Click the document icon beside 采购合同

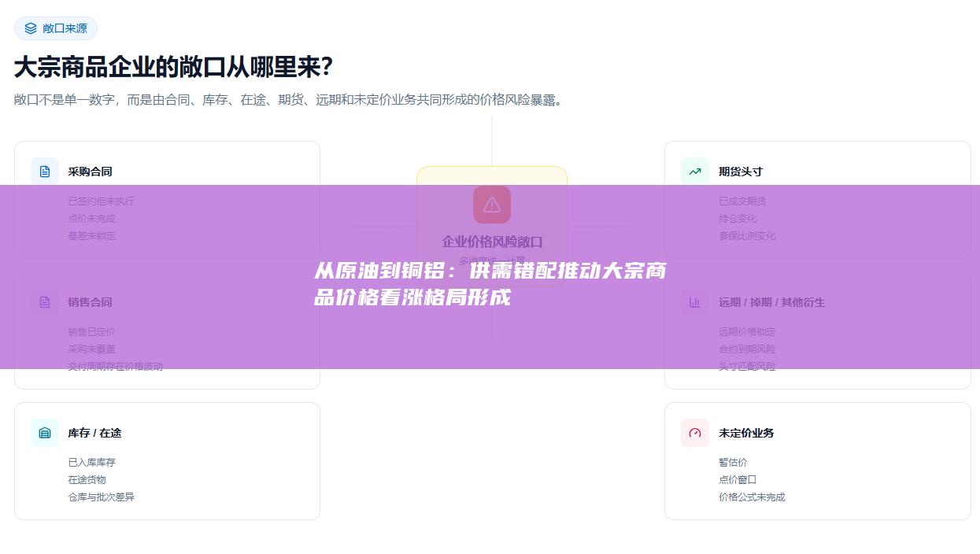[x=45, y=172]
